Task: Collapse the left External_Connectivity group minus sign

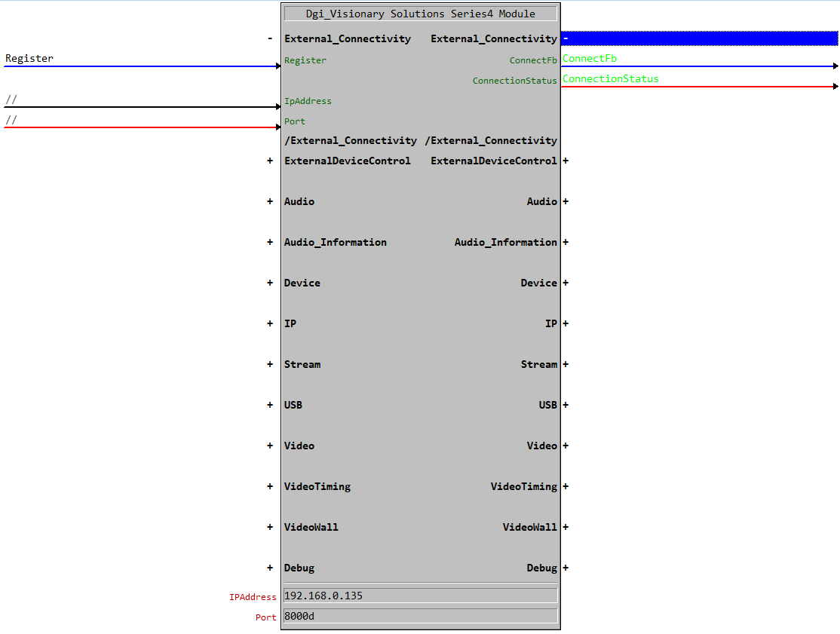Action: pyautogui.click(x=270, y=38)
